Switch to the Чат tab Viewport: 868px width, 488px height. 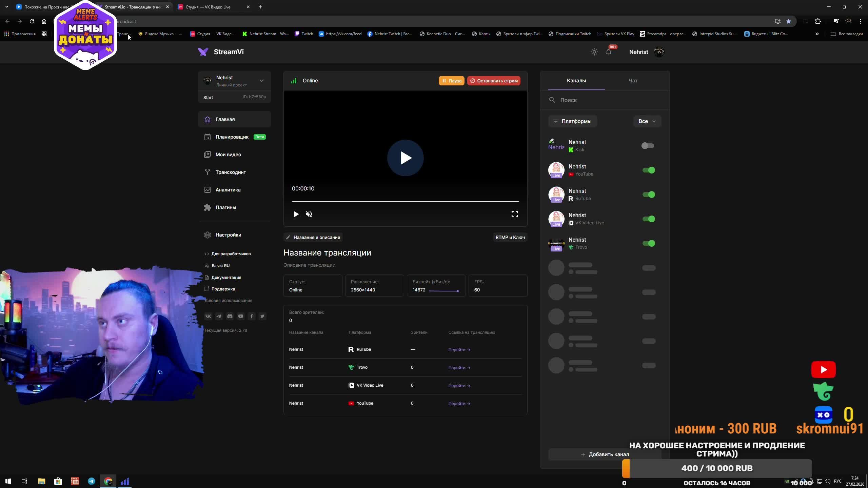tap(633, 81)
